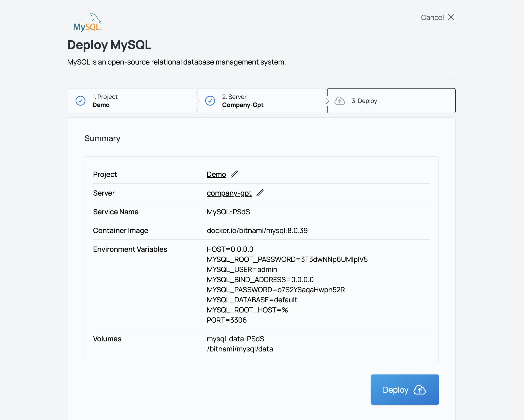524x420 pixels.
Task: Click MYSQL_ROOT_HOST=% variable
Action: point(247,310)
